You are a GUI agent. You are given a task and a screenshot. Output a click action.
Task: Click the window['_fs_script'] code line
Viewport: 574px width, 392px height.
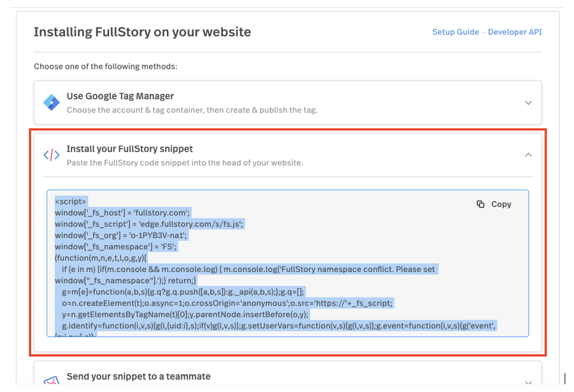(149, 224)
